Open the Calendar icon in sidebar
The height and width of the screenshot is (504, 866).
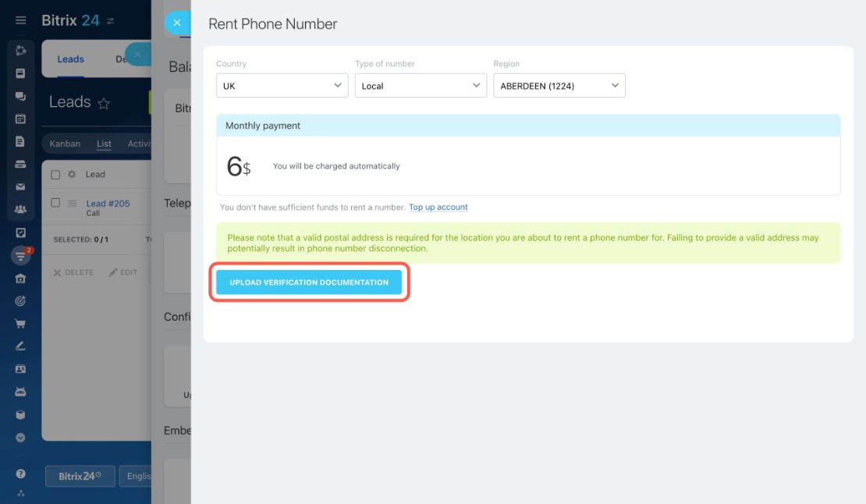click(x=20, y=119)
